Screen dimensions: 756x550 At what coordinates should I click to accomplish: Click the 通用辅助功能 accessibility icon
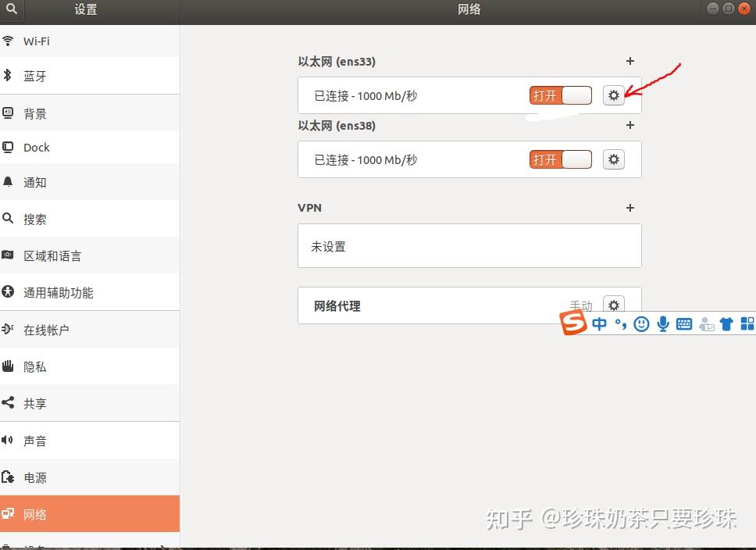(x=7, y=292)
